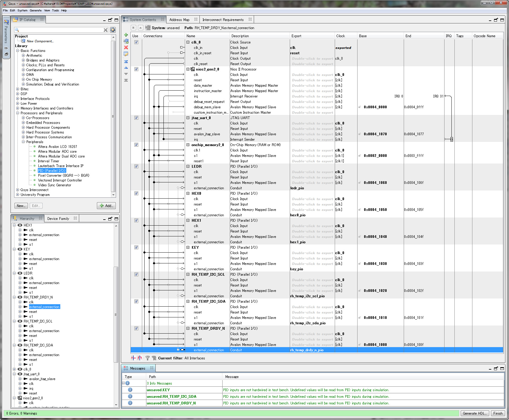Click the base address lock icon for LEDR s1
Viewport: 509px width, 420px height.
360,182
